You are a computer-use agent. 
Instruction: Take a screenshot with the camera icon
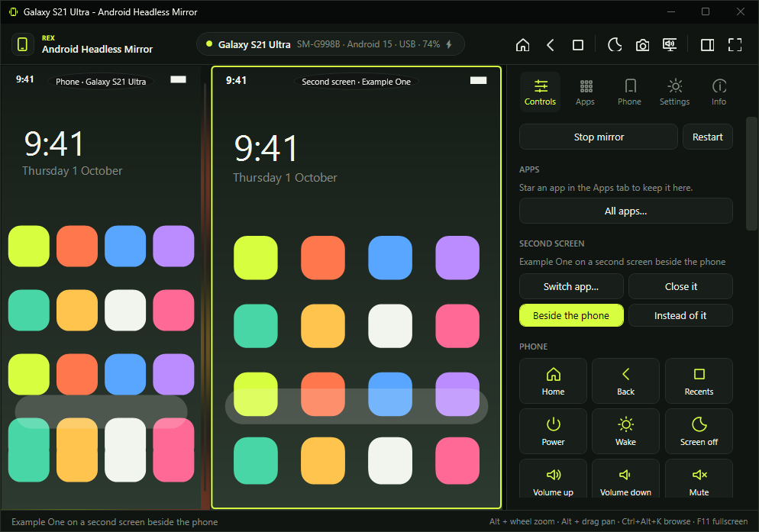[x=642, y=45]
